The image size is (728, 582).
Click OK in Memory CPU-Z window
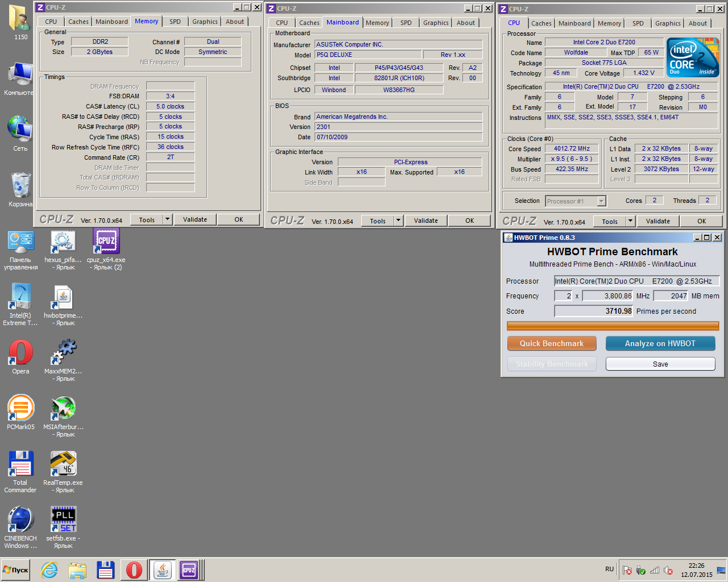coord(239,219)
